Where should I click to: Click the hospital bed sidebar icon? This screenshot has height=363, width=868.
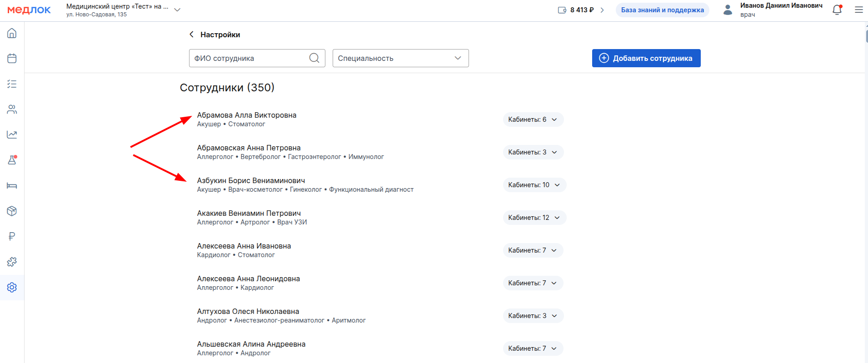tap(12, 185)
